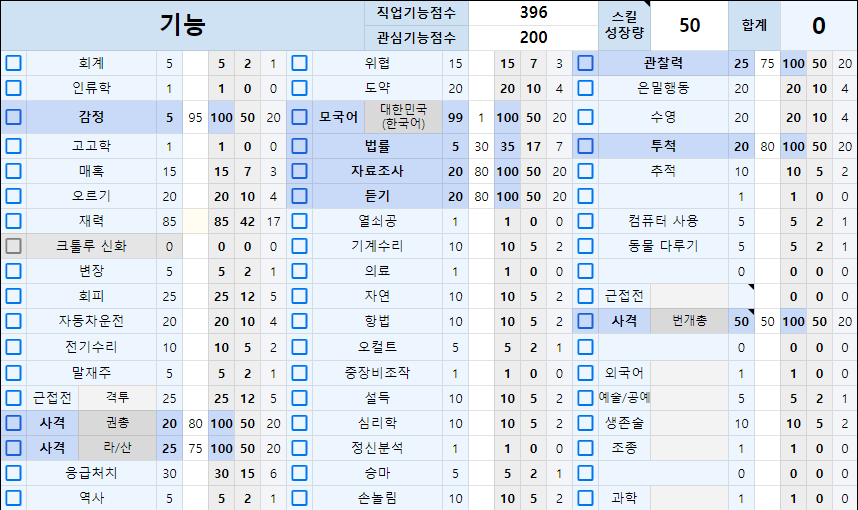The width and height of the screenshot is (858, 510).
Task: Select the 번개총 firearm specialty cell
Action: point(690,321)
